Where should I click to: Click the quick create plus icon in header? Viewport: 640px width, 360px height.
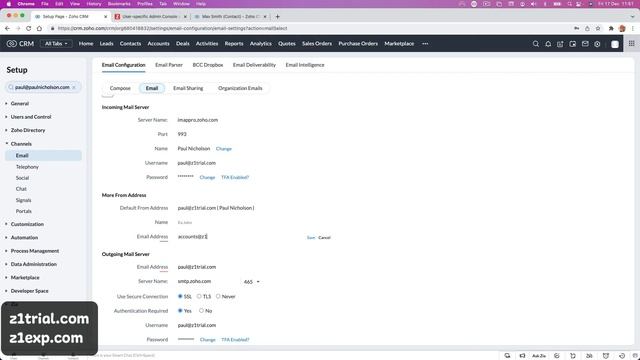click(x=560, y=44)
